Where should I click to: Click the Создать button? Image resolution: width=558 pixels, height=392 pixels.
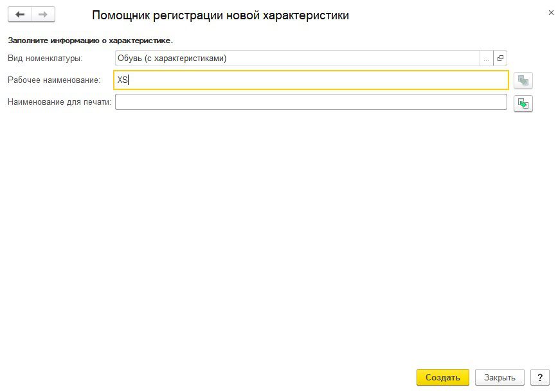click(x=443, y=377)
